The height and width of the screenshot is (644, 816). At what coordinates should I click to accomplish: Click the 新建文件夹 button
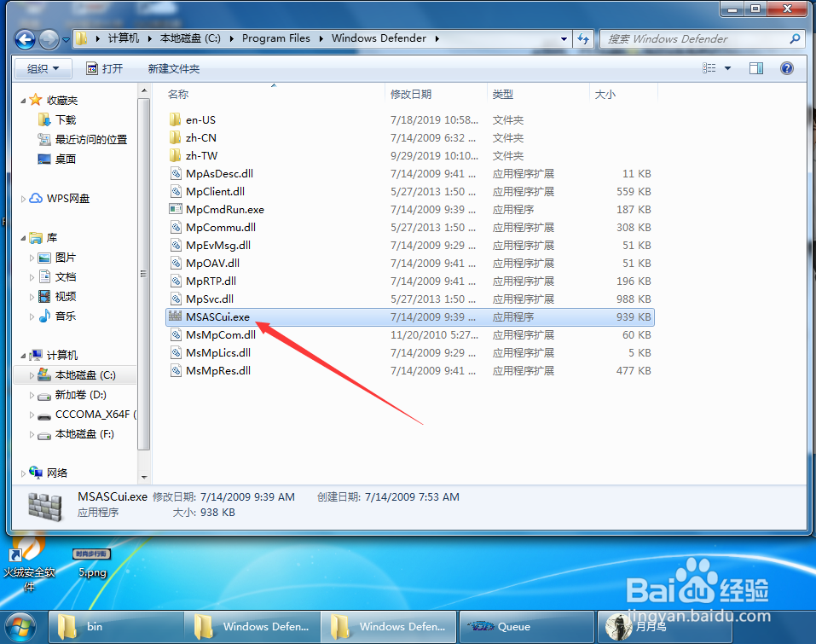174,68
